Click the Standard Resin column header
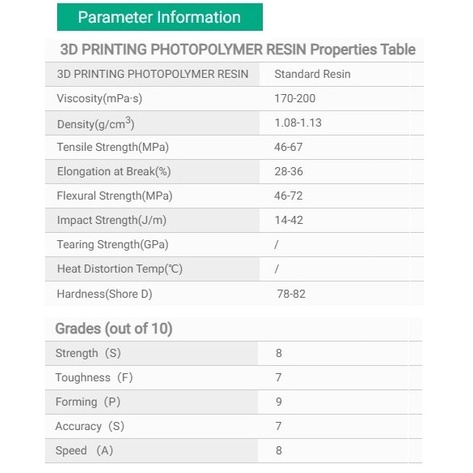Screen dimensions: 473x473 [x=312, y=74]
